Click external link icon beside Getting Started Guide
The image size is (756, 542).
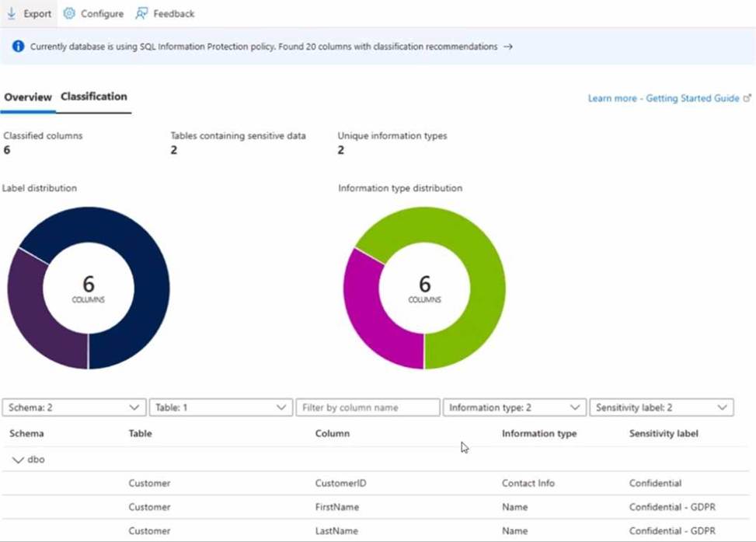tap(747, 99)
